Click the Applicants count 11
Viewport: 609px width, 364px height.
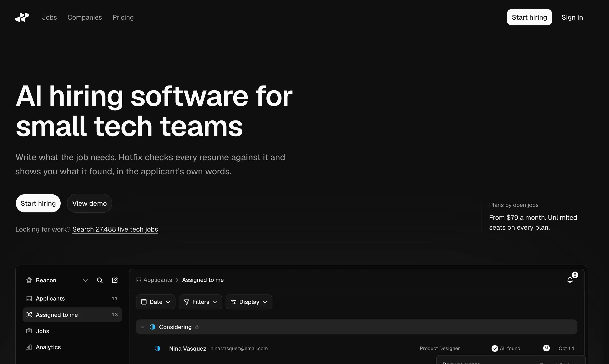point(115,299)
